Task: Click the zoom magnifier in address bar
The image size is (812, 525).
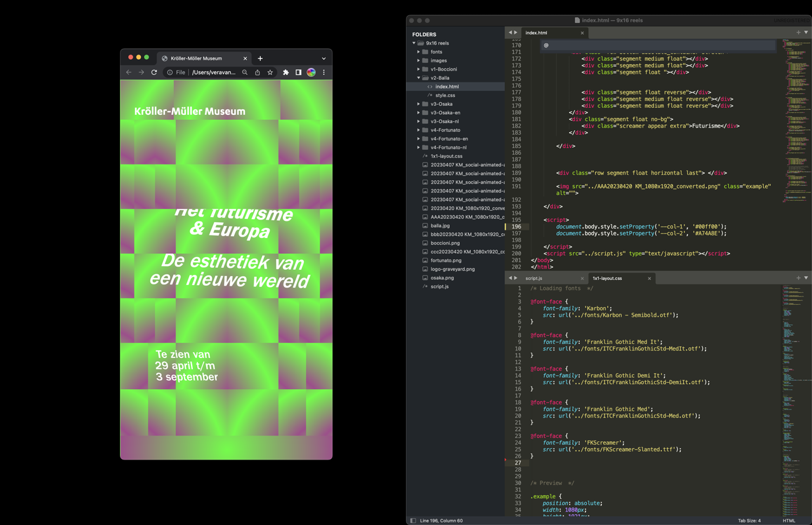Action: point(245,72)
